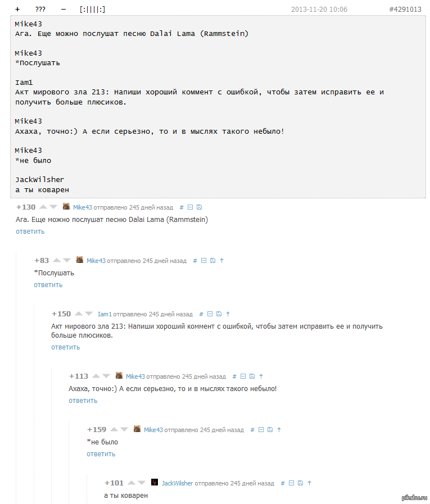430x504 pixels.
Task: Open Mike43 avatar on +130 comment
Action: pos(66,207)
